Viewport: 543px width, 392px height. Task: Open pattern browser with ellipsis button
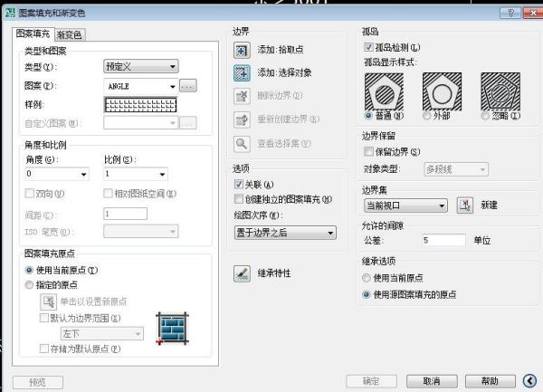[188, 85]
